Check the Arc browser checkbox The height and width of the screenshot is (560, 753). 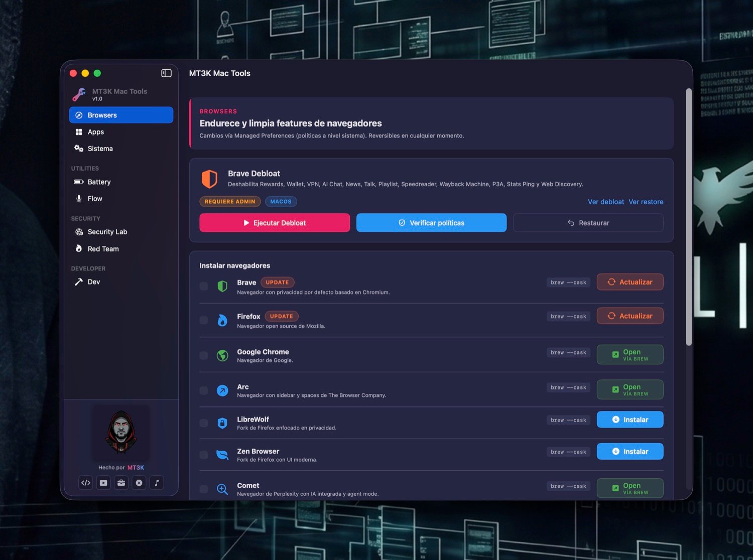coord(204,390)
